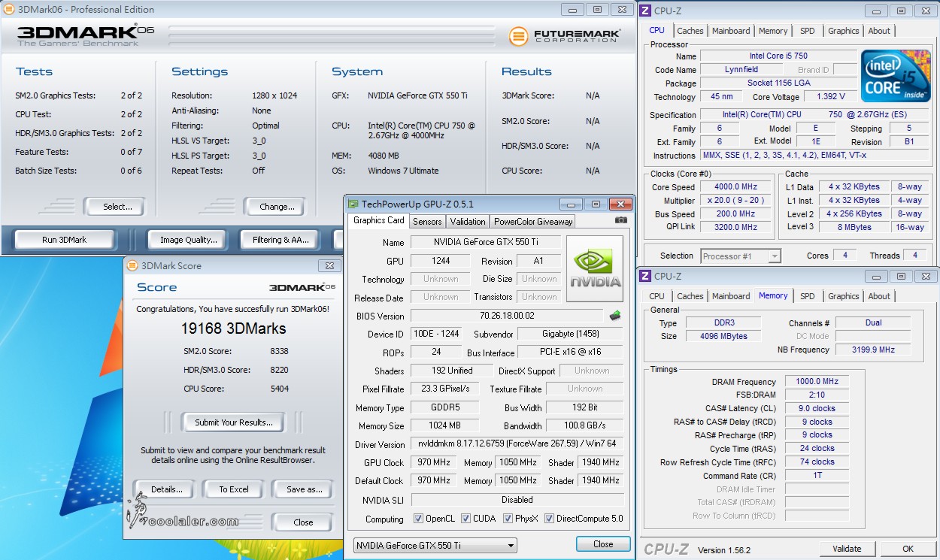
Task: Open the Validation tab in GPU-Z
Action: (468, 221)
